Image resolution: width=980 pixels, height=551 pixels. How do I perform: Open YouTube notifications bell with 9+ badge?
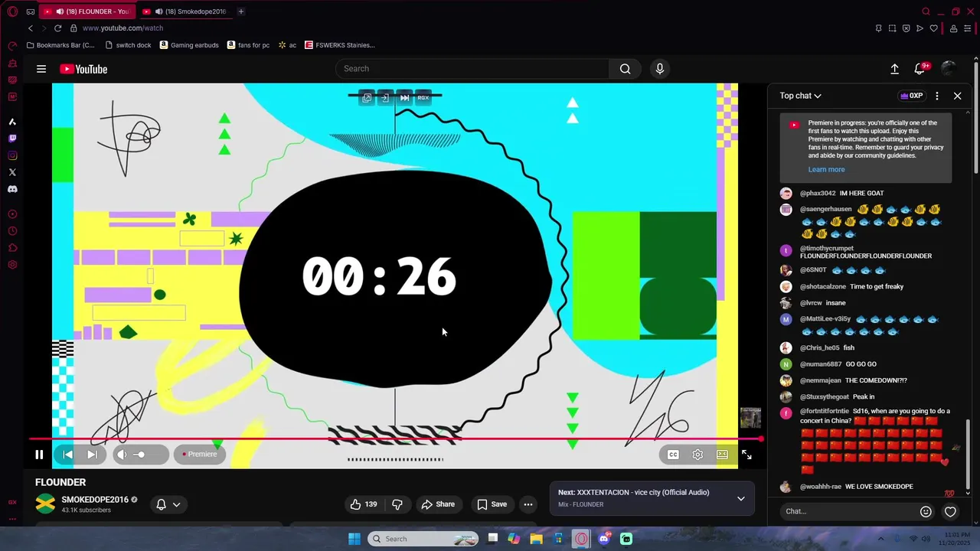[921, 68]
